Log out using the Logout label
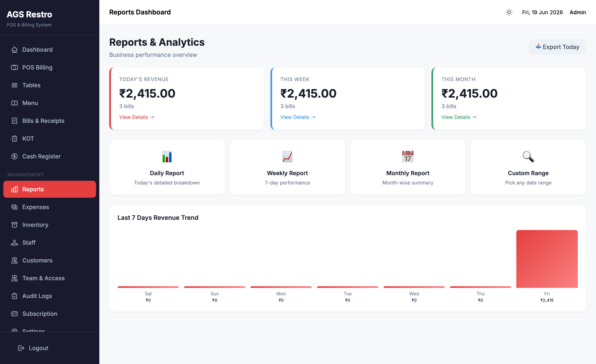596x364 pixels. click(x=38, y=348)
